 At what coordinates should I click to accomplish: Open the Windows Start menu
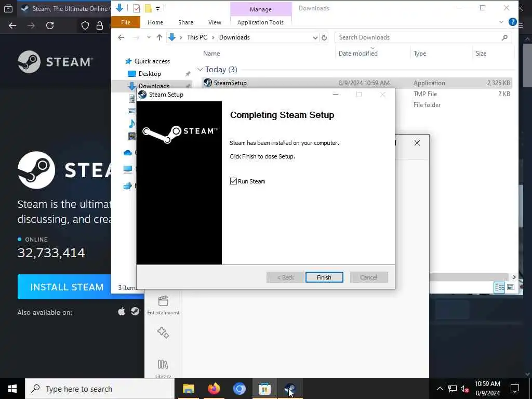pyautogui.click(x=12, y=389)
